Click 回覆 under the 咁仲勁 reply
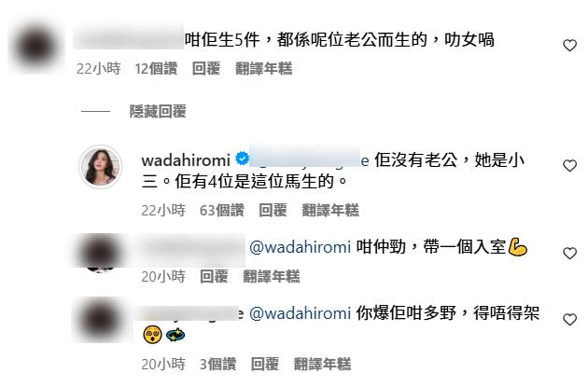This screenshot has width=588, height=387. click(x=214, y=276)
